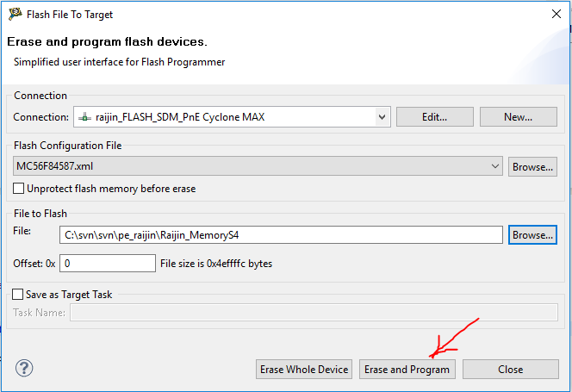
Task: Click the Flash File To Target title bar
Action: [258, 14]
